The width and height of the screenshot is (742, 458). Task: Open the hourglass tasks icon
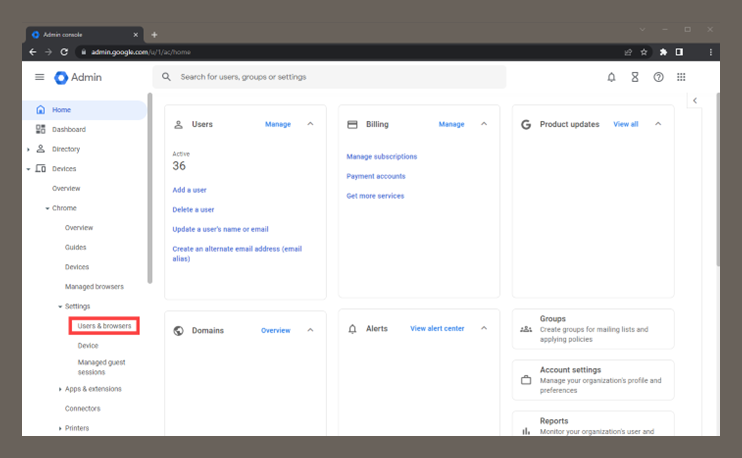point(635,77)
